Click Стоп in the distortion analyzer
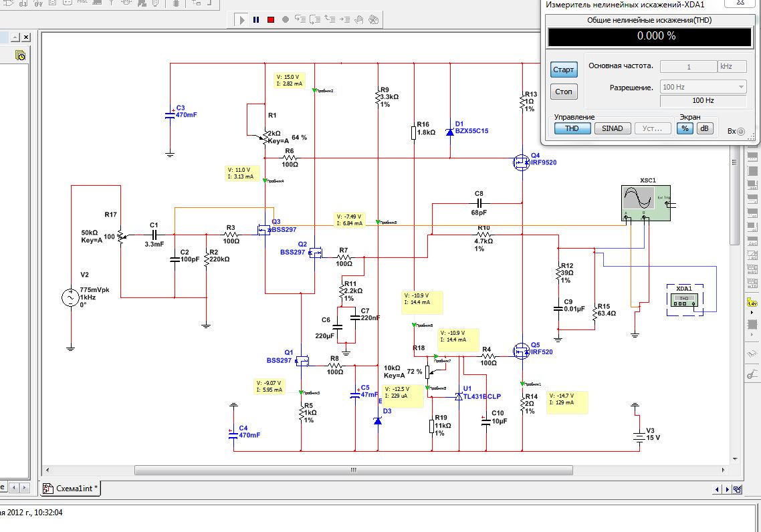Image resolution: width=761 pixels, height=532 pixels. (x=564, y=92)
